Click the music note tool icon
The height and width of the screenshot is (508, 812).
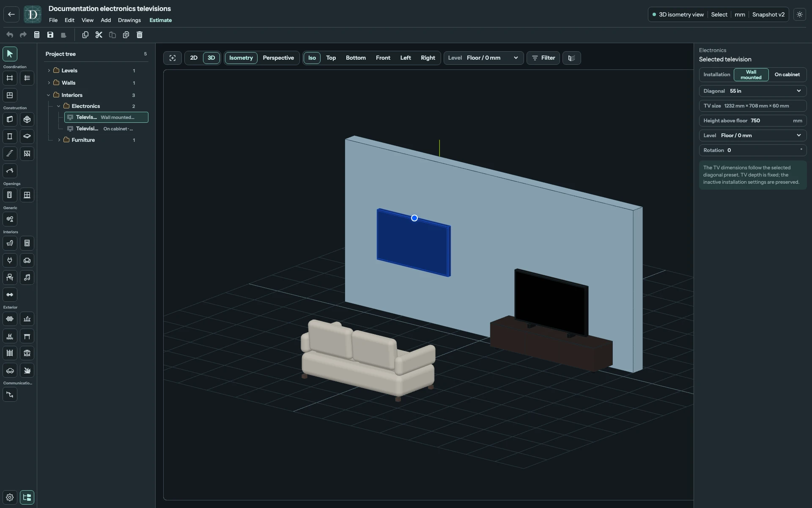tap(27, 278)
